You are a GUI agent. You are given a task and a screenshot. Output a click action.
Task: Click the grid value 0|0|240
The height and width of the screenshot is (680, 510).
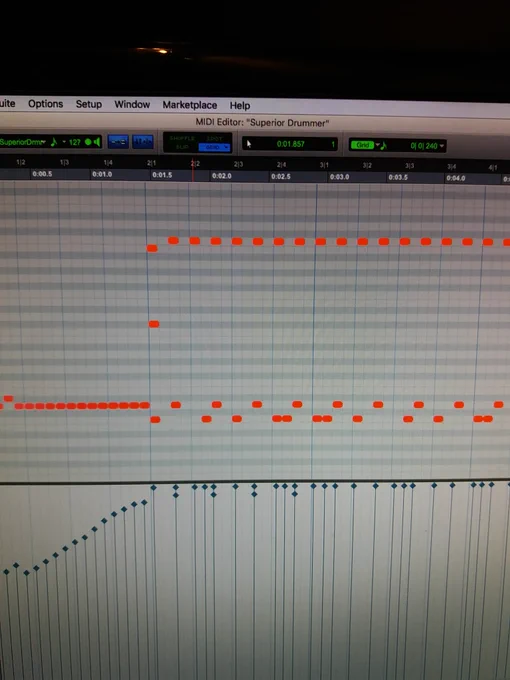(x=424, y=146)
